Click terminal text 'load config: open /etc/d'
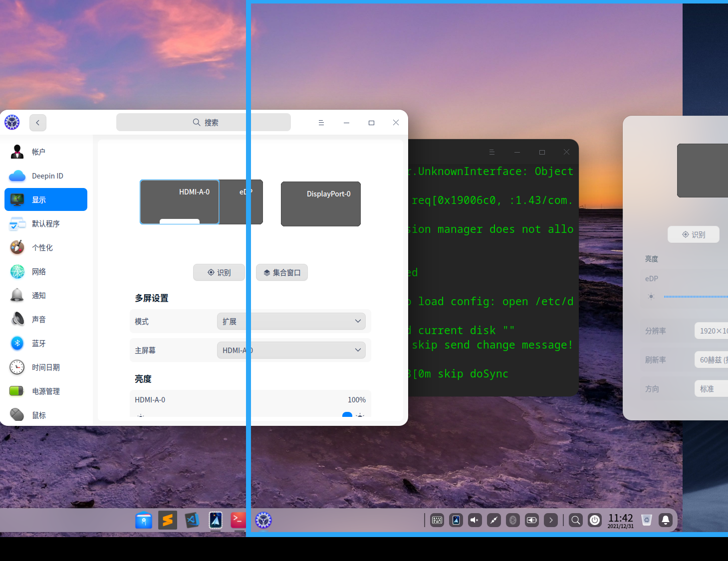728x561 pixels. click(x=496, y=302)
